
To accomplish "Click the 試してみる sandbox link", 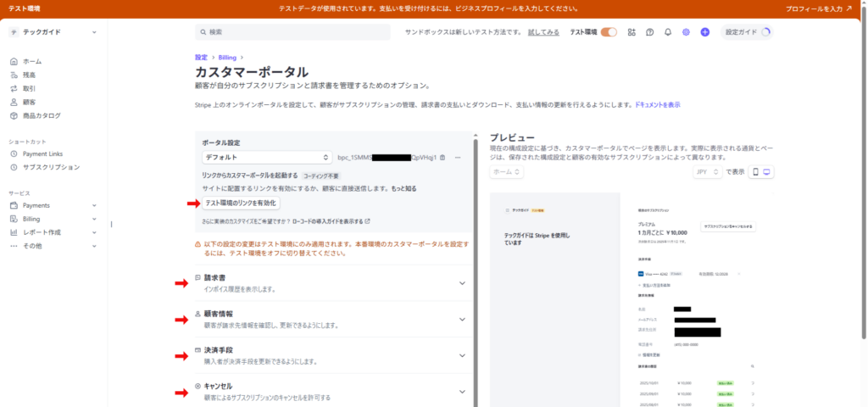I will pos(543,32).
